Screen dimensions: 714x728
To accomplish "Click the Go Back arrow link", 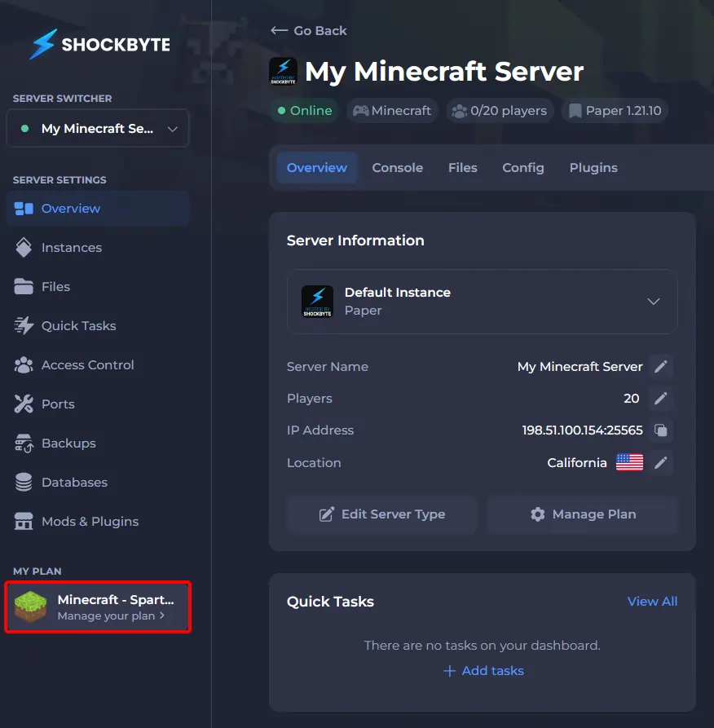I will click(309, 31).
